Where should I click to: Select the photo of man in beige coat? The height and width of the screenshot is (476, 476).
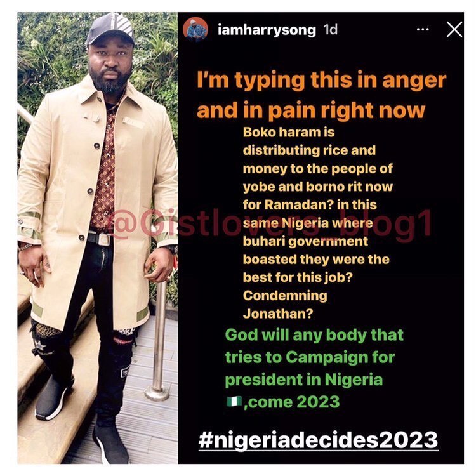(98, 238)
